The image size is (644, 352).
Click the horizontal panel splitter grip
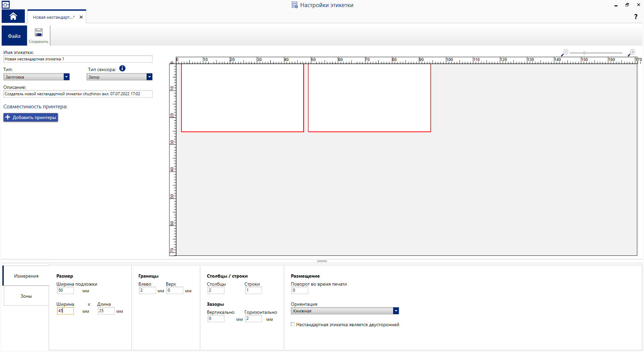coord(322,261)
